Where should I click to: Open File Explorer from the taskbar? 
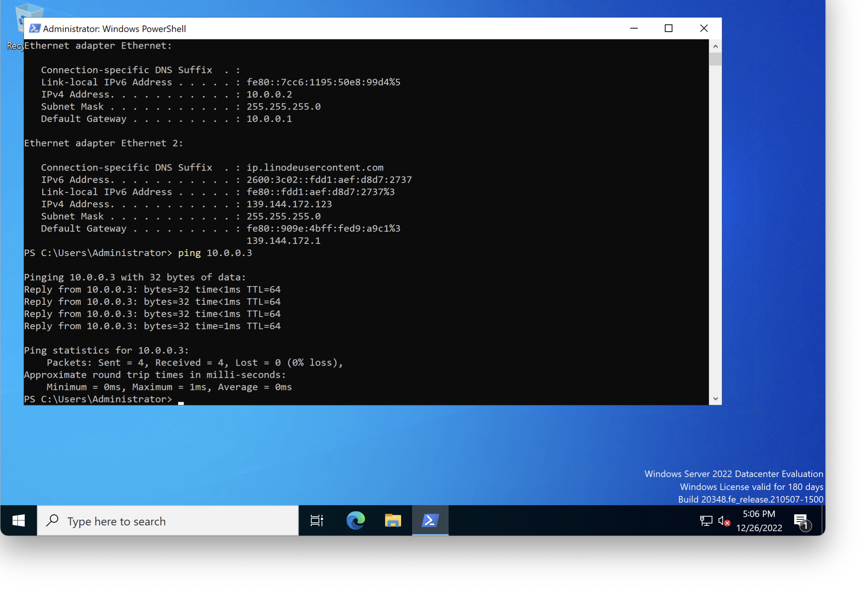point(393,520)
